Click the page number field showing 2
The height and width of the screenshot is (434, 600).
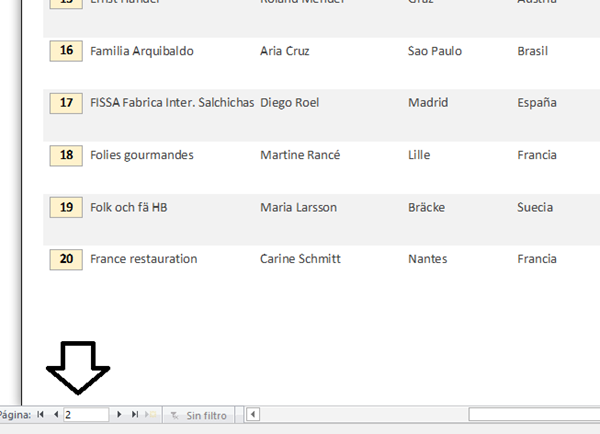[86, 415]
